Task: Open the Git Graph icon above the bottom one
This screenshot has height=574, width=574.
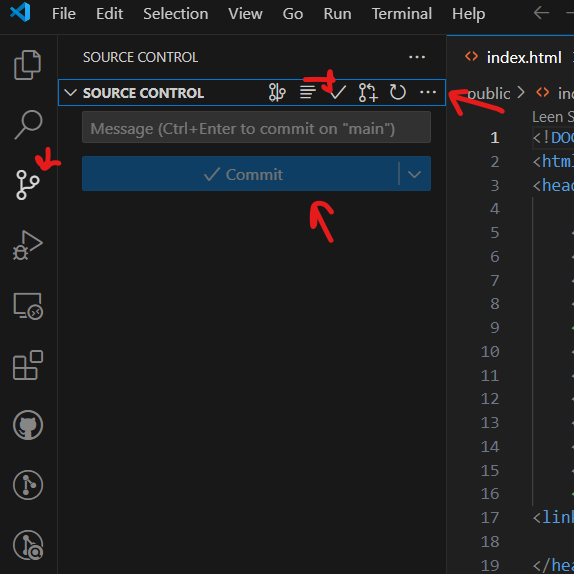Action: [28, 485]
